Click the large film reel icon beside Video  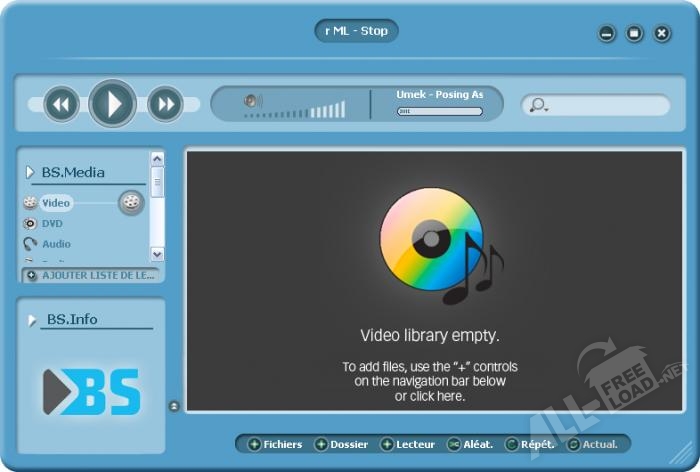tap(131, 203)
